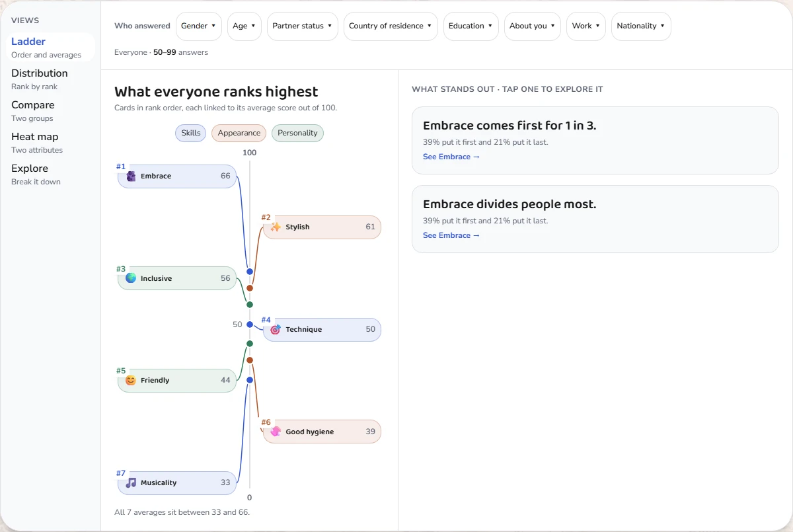The width and height of the screenshot is (793, 532).
Task: Switch to the Compare view
Action: 51,111
